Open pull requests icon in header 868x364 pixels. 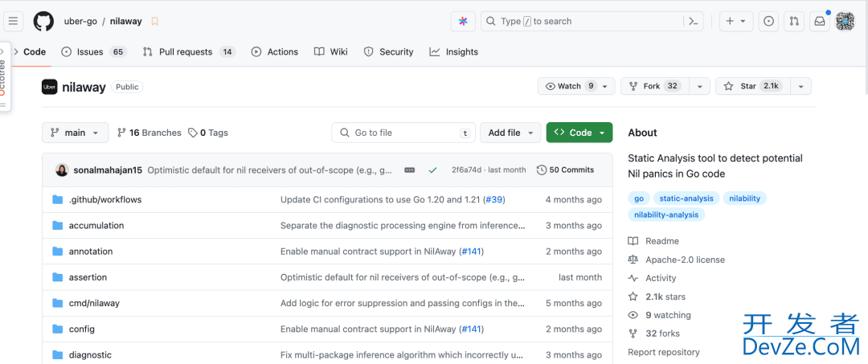pos(794,21)
